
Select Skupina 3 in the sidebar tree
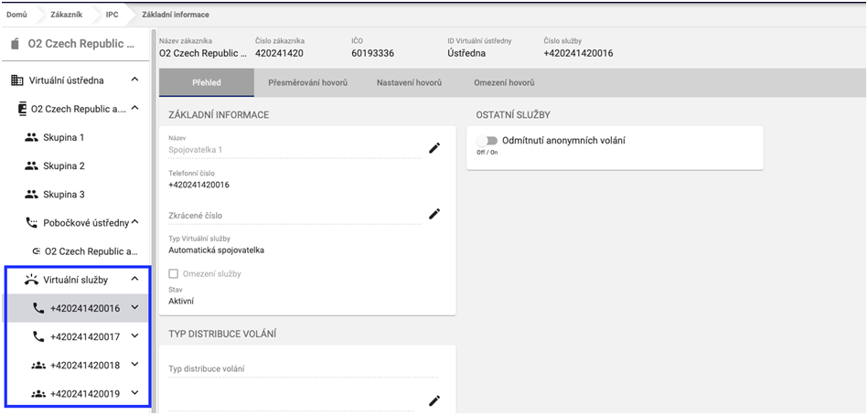63,195
